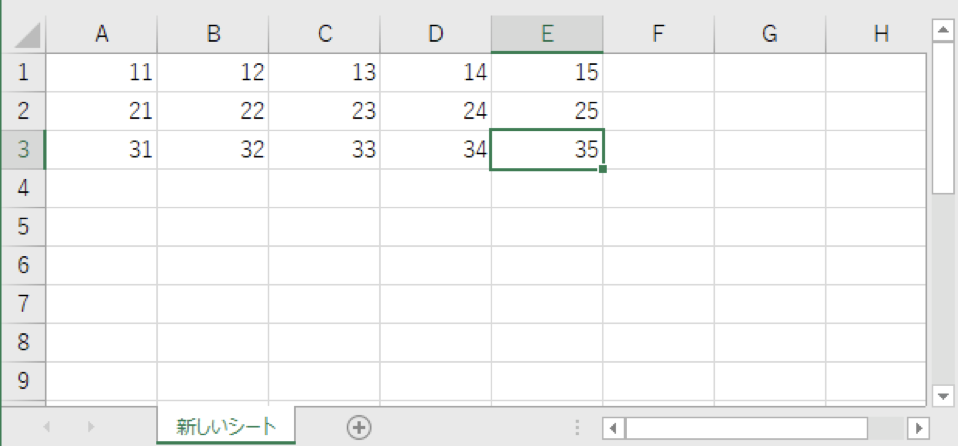
Task: Click the horizontal scrollbar right arrow
Action: (x=918, y=428)
